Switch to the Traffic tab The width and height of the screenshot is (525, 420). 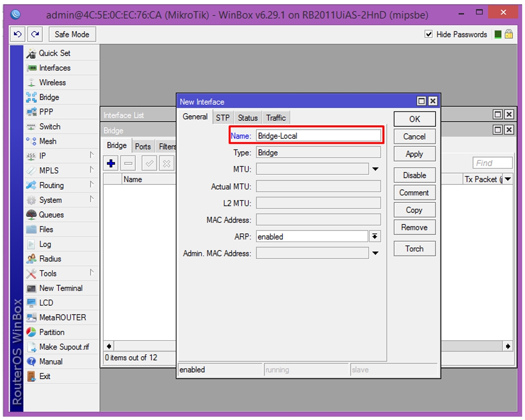[x=276, y=118]
